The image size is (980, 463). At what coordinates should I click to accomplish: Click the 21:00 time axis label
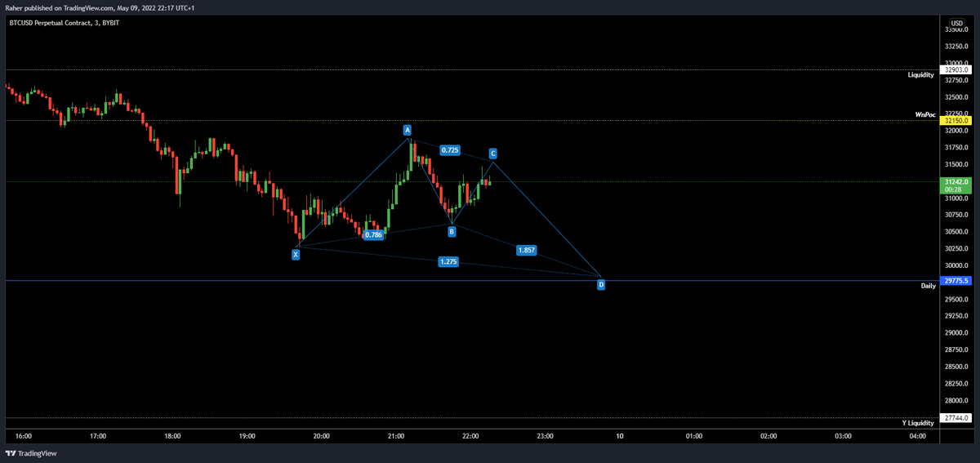tap(396, 436)
